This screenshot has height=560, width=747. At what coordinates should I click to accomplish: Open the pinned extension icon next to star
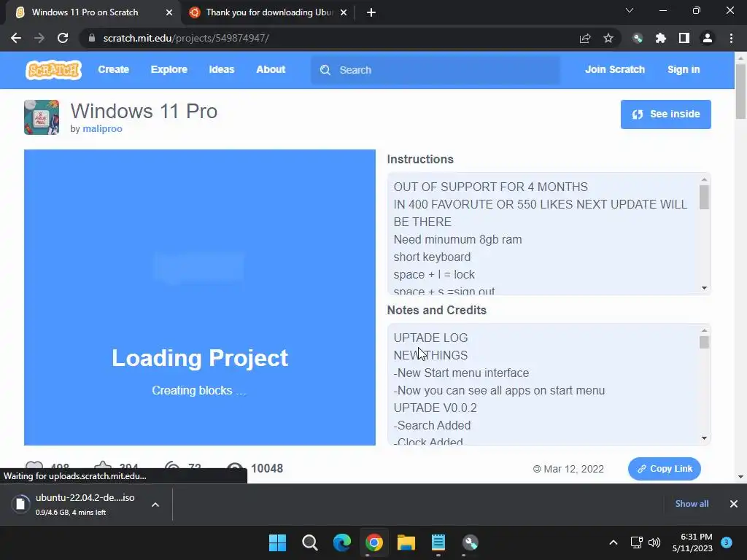pyautogui.click(x=638, y=38)
